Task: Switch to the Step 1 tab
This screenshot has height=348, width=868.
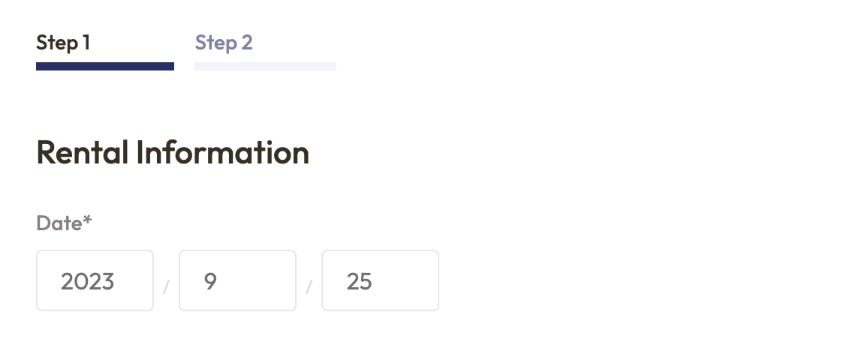Action: pyautogui.click(x=63, y=43)
